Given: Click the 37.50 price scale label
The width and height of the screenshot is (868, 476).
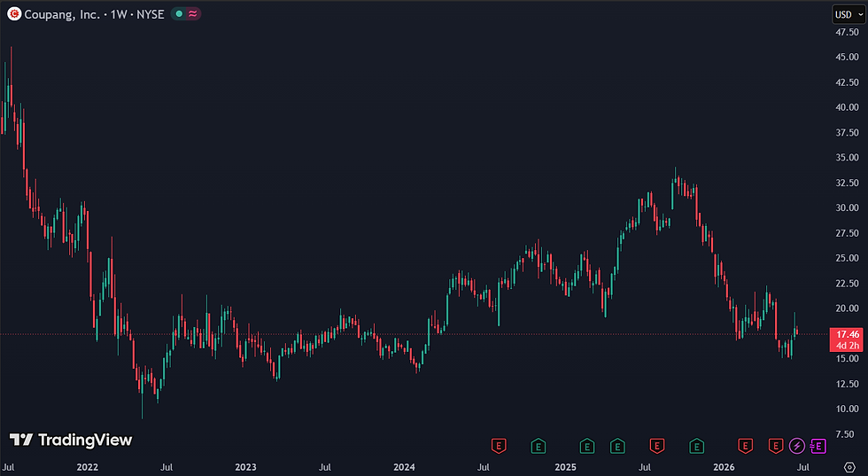Looking at the screenshot, I should pyautogui.click(x=847, y=132).
